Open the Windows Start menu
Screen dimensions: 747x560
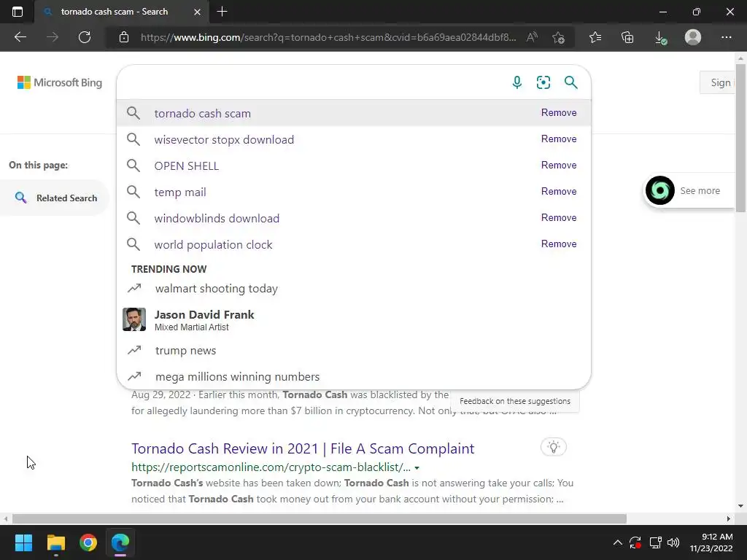pos(23,542)
